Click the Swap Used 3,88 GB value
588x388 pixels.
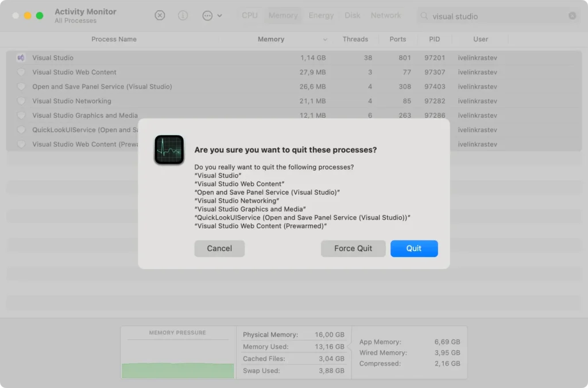(331, 370)
